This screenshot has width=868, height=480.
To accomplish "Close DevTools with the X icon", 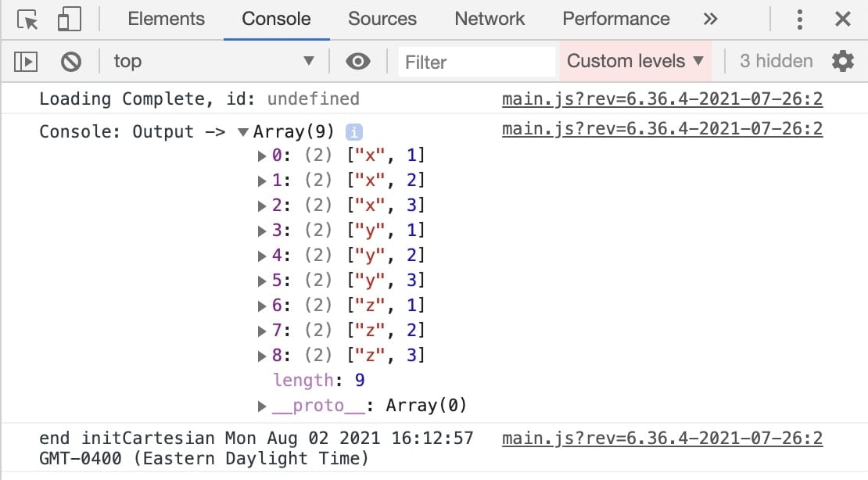I will (x=842, y=20).
